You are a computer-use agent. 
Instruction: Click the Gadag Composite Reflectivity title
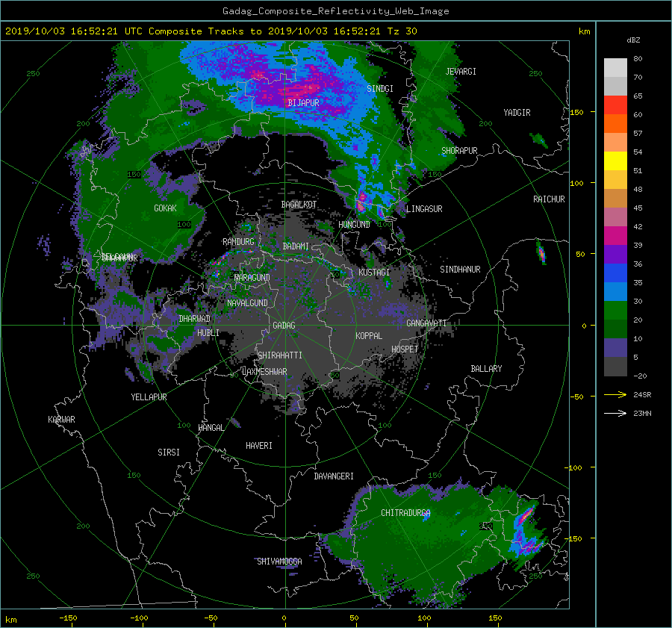pyautogui.click(x=335, y=11)
